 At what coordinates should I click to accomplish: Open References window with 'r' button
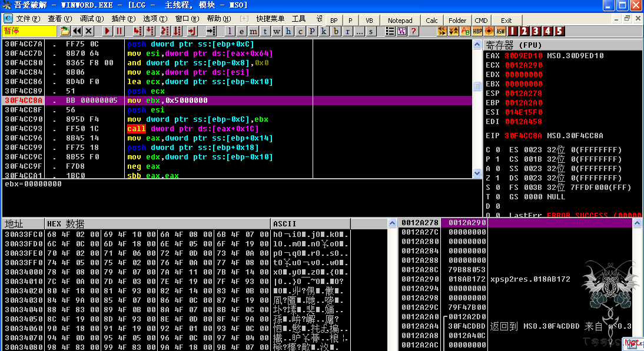point(348,31)
